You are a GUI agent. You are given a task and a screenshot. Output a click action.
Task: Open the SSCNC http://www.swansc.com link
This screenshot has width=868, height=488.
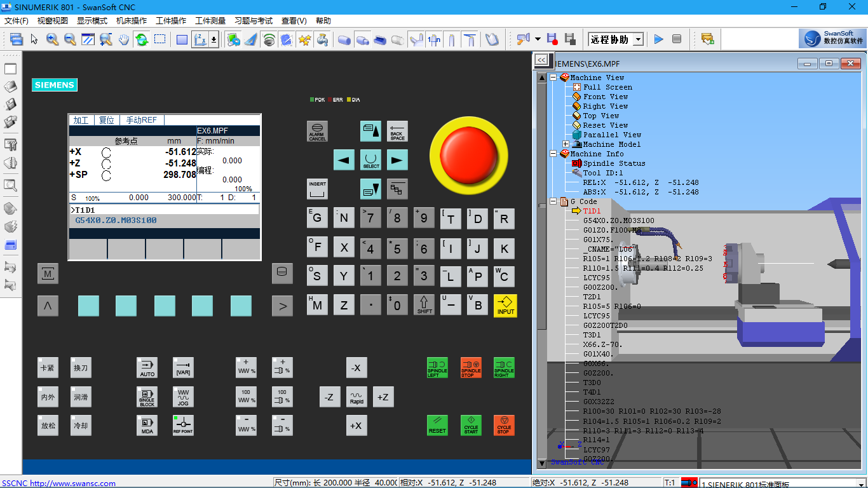coord(58,484)
